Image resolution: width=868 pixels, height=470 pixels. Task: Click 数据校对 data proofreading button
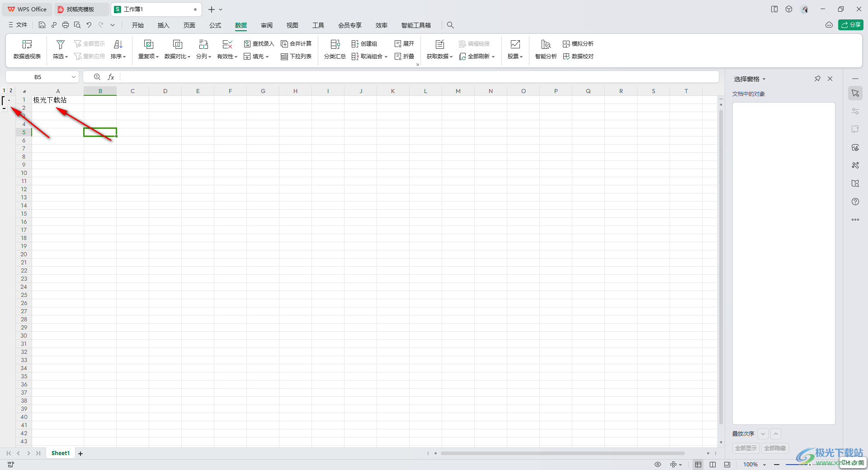click(578, 56)
